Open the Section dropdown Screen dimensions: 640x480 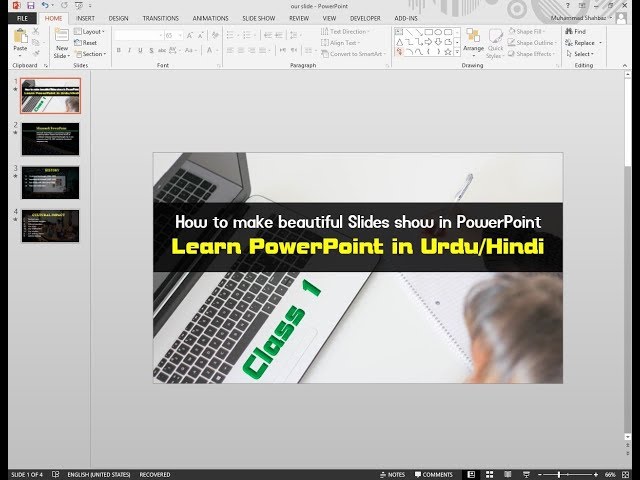(x=90, y=54)
